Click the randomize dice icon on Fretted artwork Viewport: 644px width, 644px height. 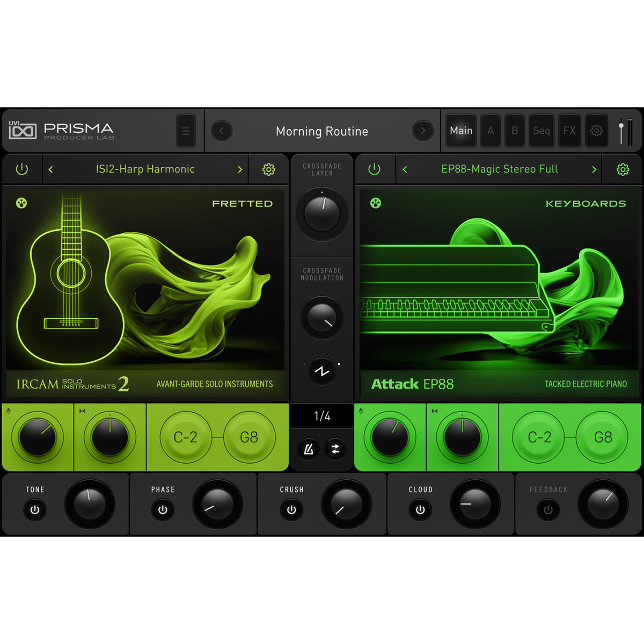21,203
